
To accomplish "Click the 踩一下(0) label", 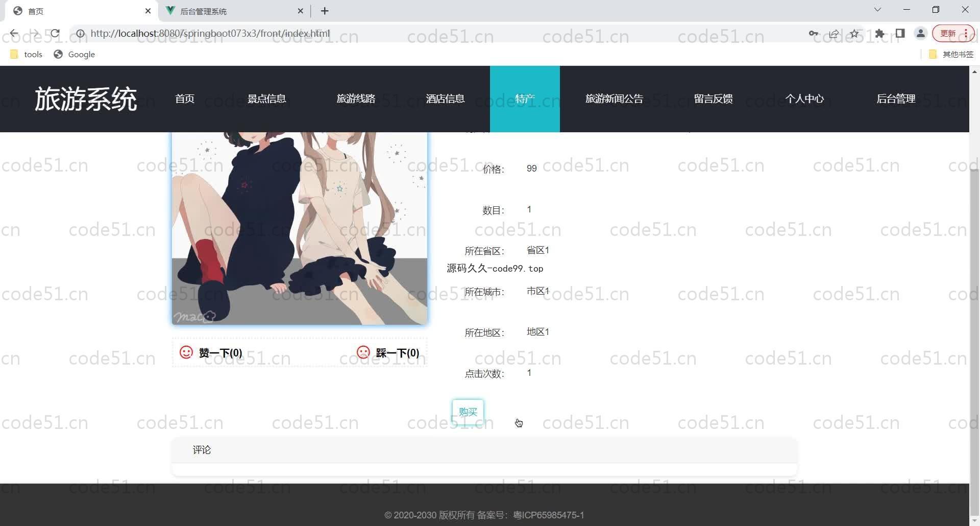I will [x=398, y=353].
